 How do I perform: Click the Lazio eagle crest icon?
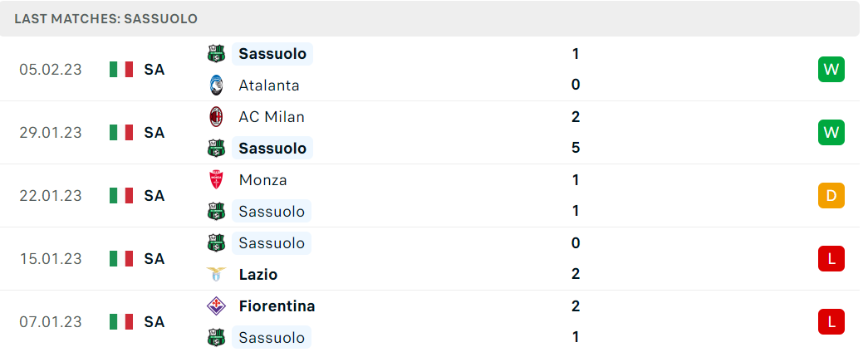click(216, 275)
